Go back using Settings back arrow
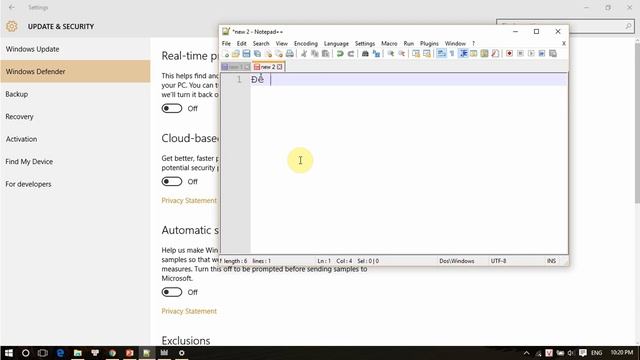The height and width of the screenshot is (360, 640). click(x=11, y=7)
